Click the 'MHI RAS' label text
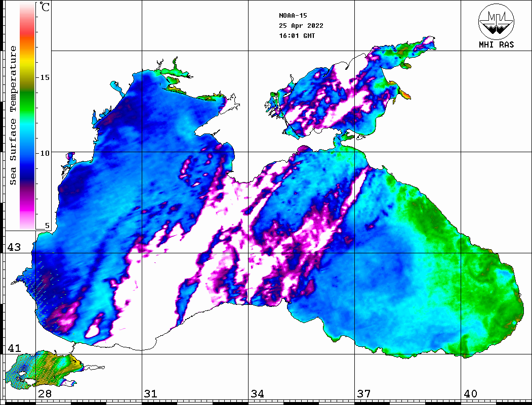The image size is (532, 405). click(496, 44)
